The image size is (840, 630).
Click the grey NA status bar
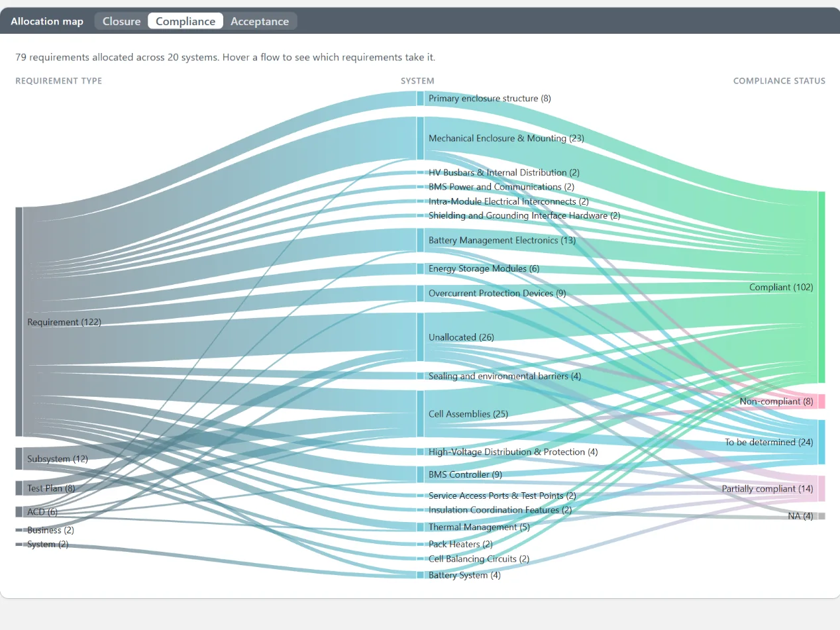click(x=822, y=516)
